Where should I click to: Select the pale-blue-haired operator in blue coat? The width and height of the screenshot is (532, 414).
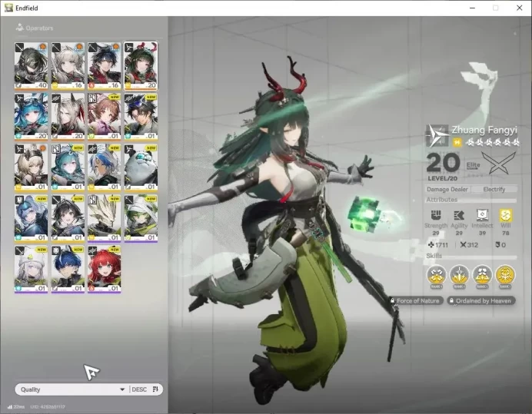(32, 218)
